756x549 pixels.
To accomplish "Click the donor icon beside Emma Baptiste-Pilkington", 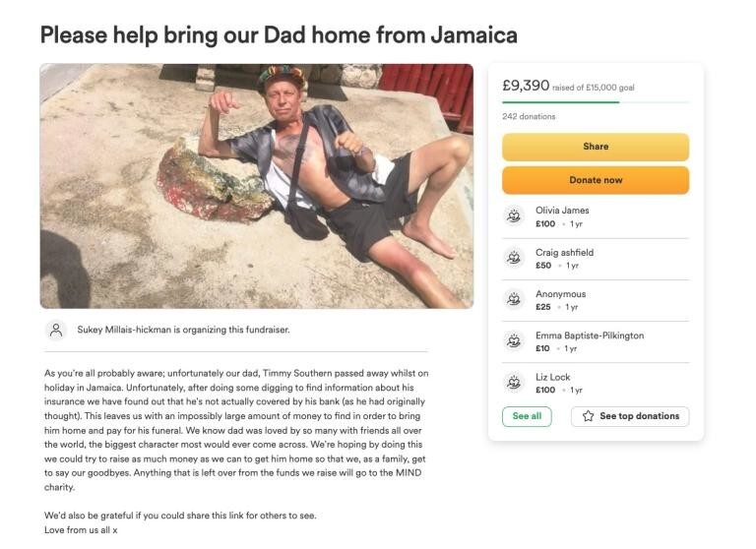I will [514, 340].
